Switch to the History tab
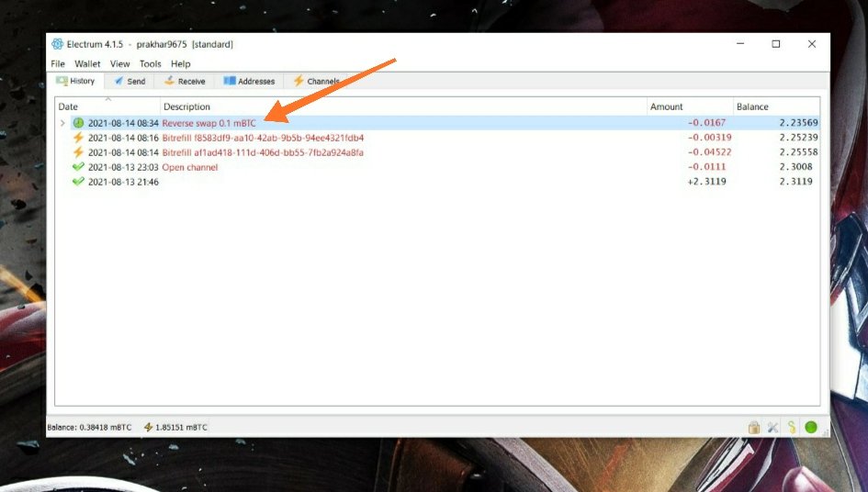868x492 pixels. pyautogui.click(x=76, y=81)
